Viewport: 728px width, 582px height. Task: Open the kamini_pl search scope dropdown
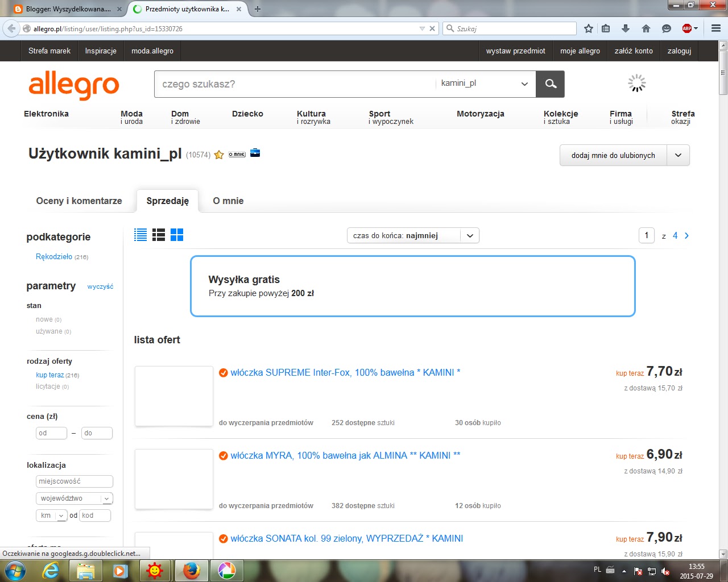485,84
